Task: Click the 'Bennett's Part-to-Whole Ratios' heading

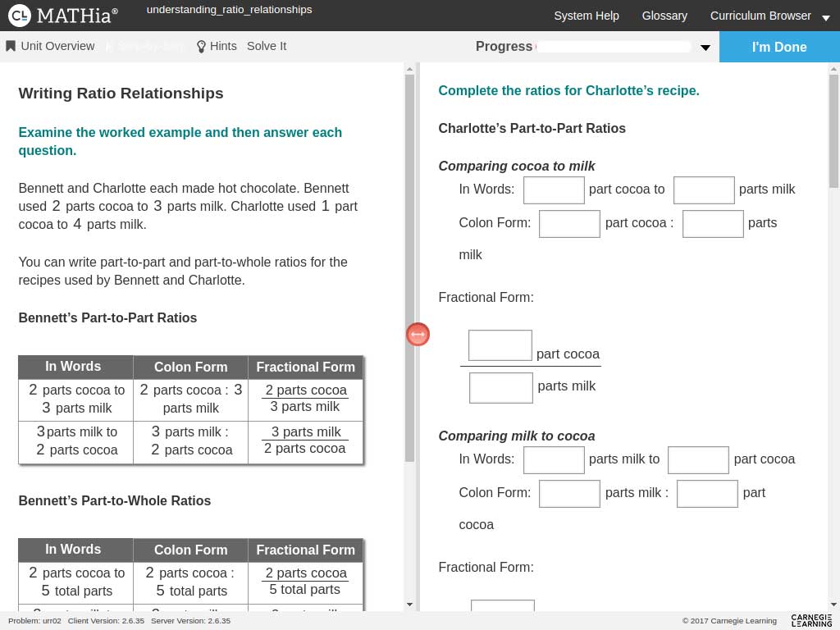Action: [x=115, y=500]
